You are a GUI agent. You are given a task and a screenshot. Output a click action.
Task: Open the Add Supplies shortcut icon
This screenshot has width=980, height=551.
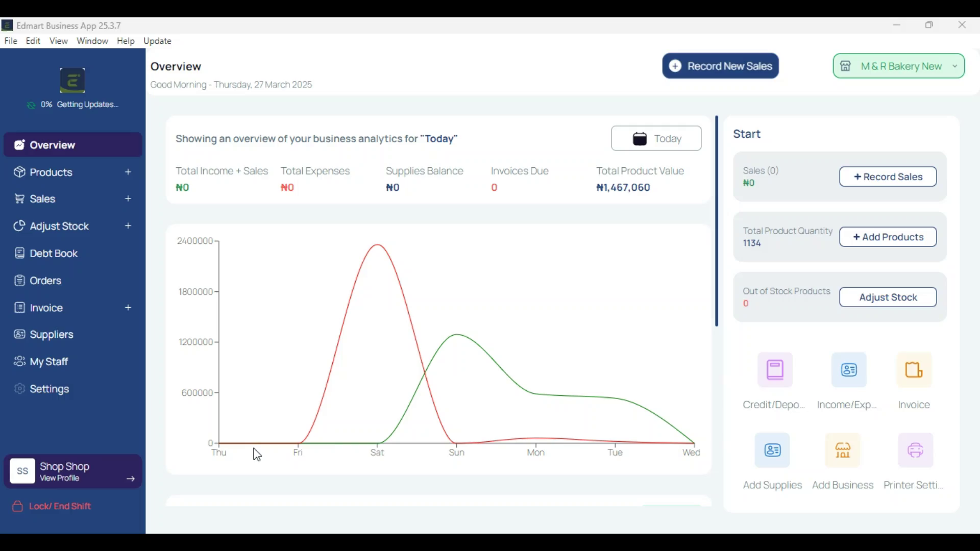pyautogui.click(x=772, y=450)
